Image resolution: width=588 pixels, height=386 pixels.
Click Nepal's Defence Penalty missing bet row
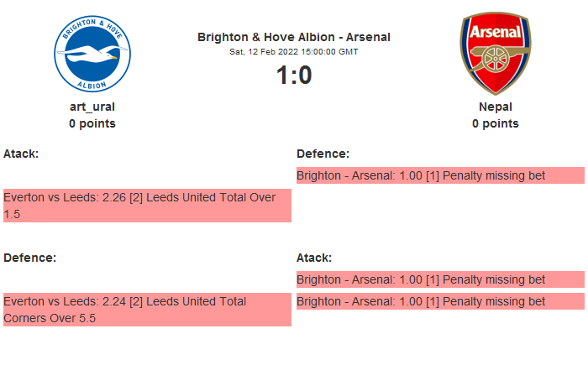coord(439,175)
